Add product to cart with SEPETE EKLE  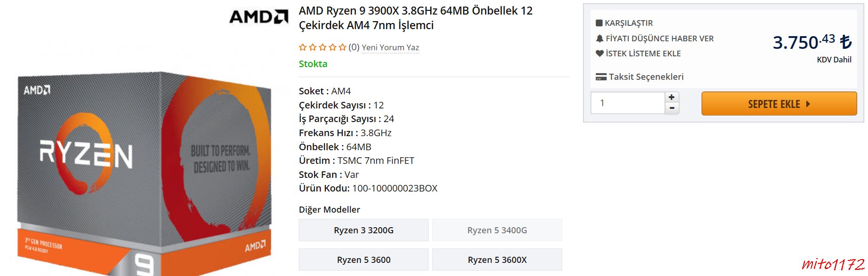point(779,104)
